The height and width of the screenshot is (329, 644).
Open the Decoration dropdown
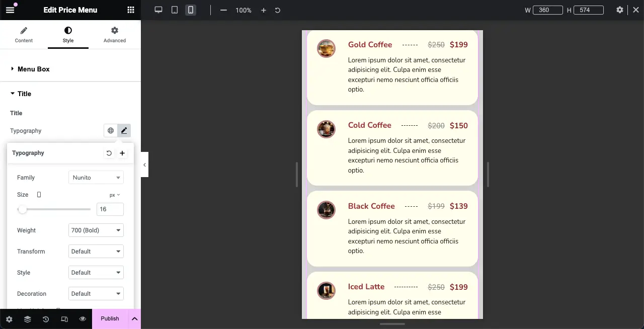(x=96, y=294)
